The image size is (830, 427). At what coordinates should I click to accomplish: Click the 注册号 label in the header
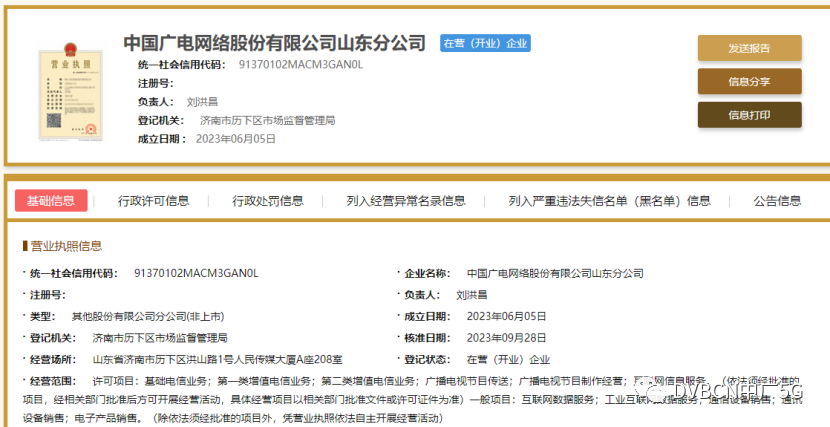[x=156, y=84]
